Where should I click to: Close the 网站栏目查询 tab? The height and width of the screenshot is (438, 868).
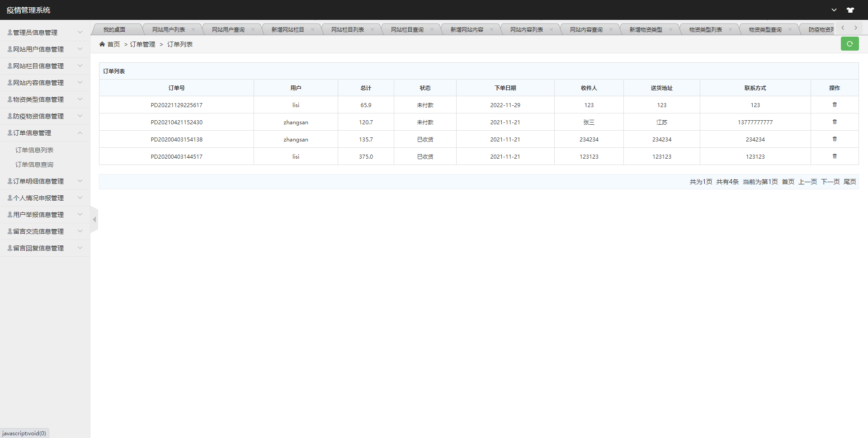[432, 30]
